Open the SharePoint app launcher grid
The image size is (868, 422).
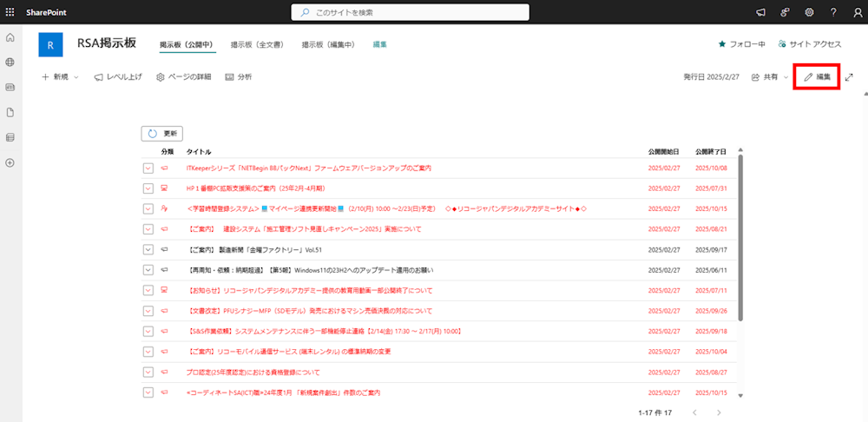(10, 12)
